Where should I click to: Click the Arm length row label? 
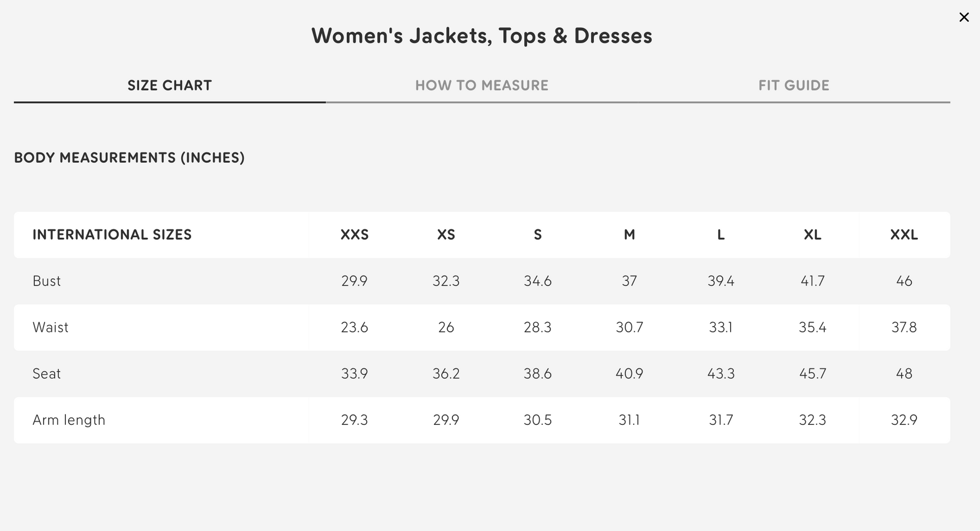click(x=69, y=420)
